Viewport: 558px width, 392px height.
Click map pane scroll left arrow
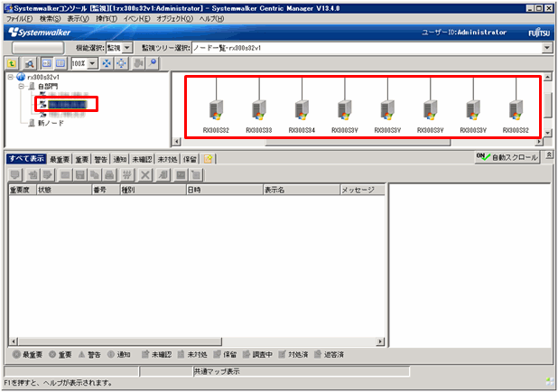click(x=176, y=142)
